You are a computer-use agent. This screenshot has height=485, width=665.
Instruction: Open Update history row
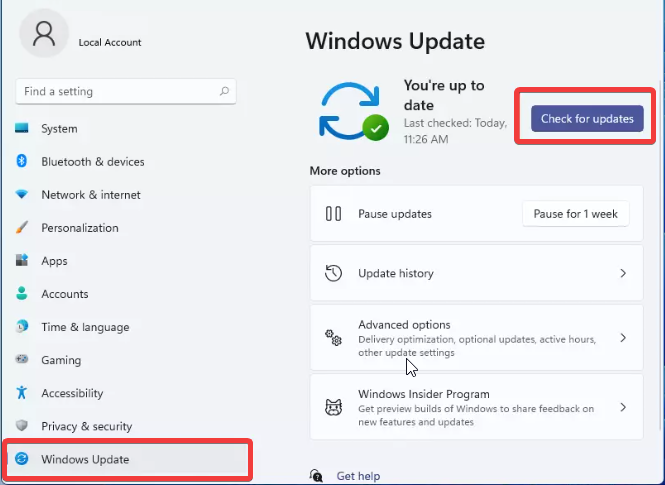point(477,273)
